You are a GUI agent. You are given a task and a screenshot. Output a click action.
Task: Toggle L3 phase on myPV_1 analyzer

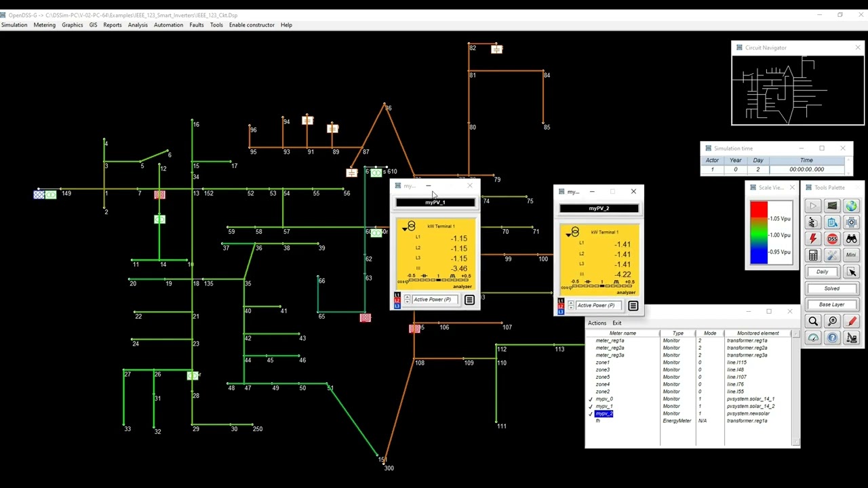click(397, 306)
